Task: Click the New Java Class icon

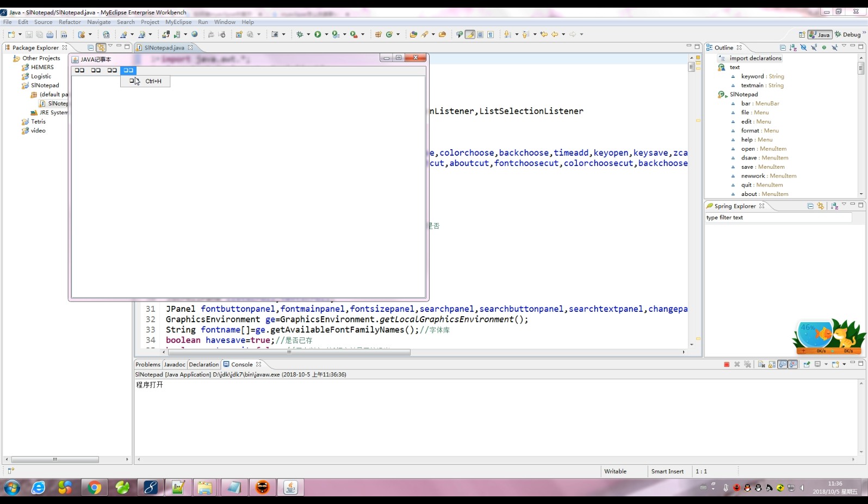Action: tap(389, 34)
